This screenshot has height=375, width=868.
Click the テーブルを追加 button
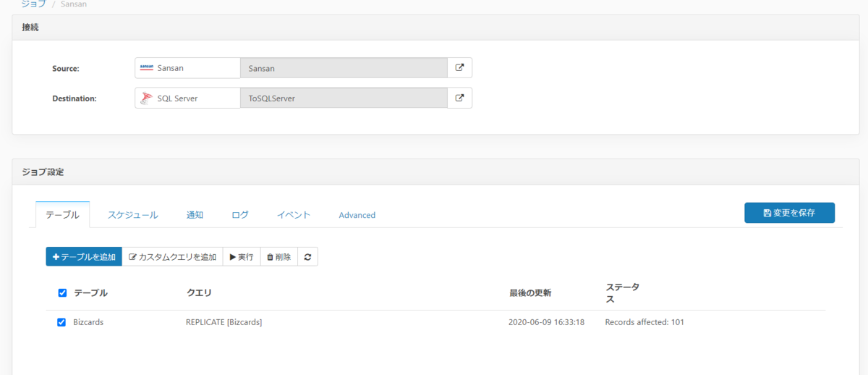(84, 257)
